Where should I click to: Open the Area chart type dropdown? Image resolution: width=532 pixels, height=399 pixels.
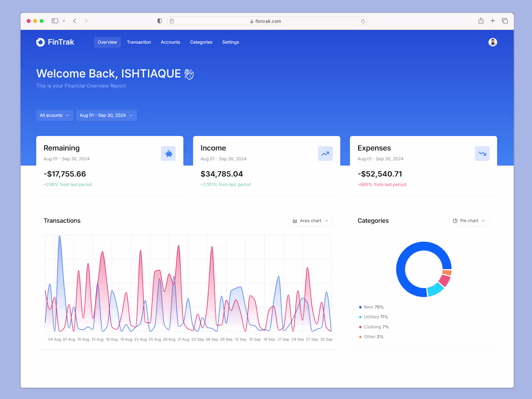click(310, 221)
